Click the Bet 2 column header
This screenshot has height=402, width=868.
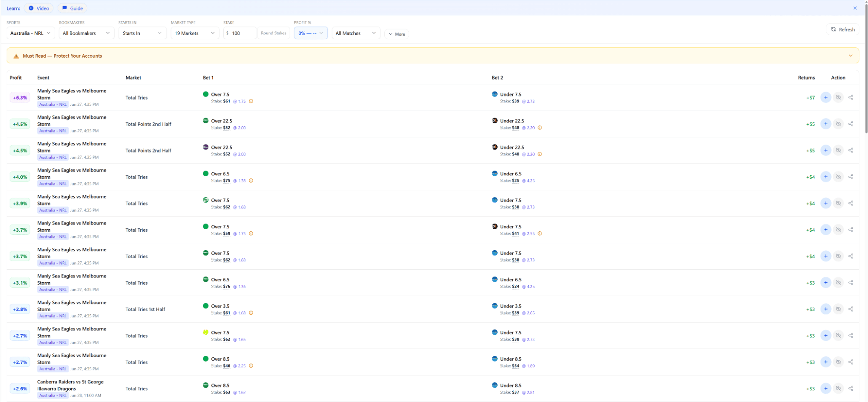[x=497, y=78]
